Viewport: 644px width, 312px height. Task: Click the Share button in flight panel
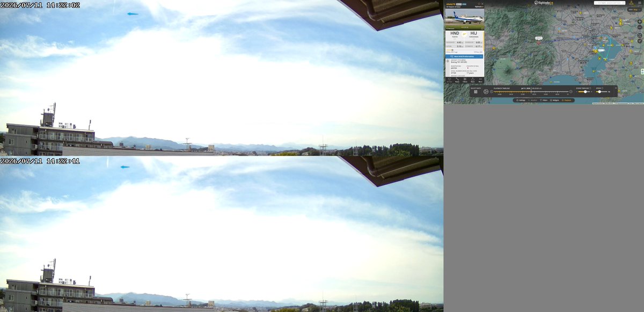click(x=473, y=79)
